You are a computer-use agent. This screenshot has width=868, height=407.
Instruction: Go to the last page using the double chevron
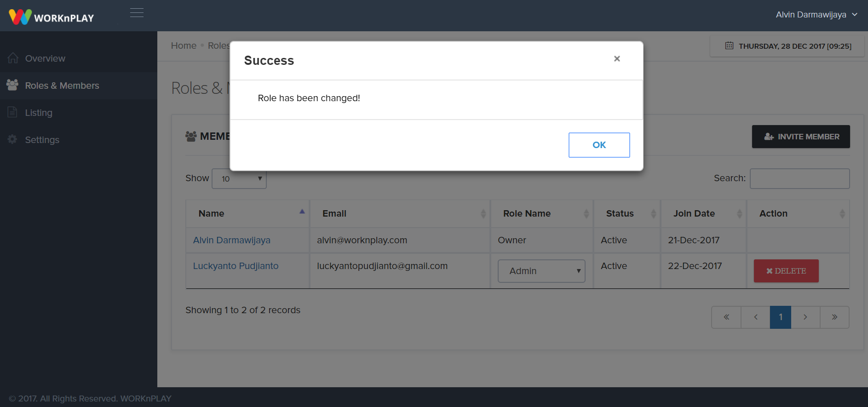pos(834,317)
